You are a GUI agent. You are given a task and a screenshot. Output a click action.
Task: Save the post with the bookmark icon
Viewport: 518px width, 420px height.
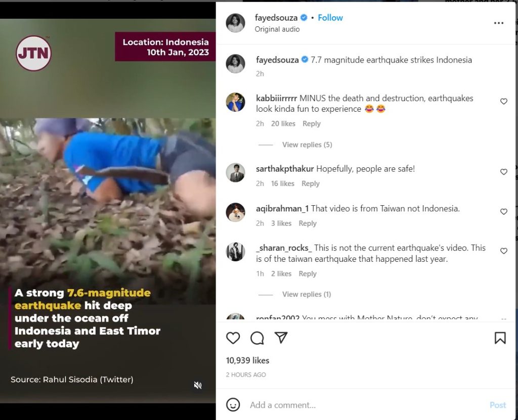point(500,338)
